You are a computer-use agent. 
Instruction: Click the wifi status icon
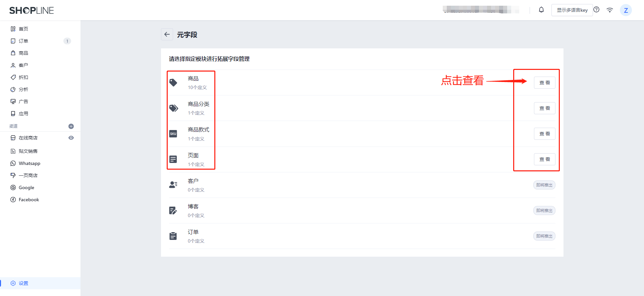coord(610,10)
